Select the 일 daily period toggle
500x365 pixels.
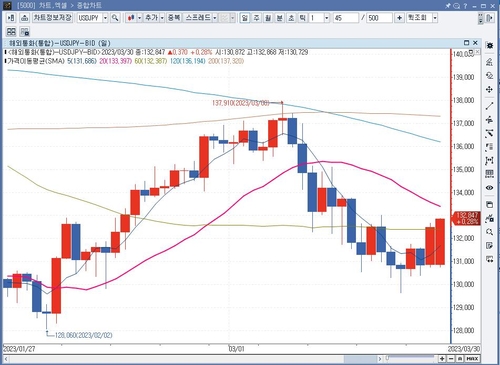tap(245, 18)
